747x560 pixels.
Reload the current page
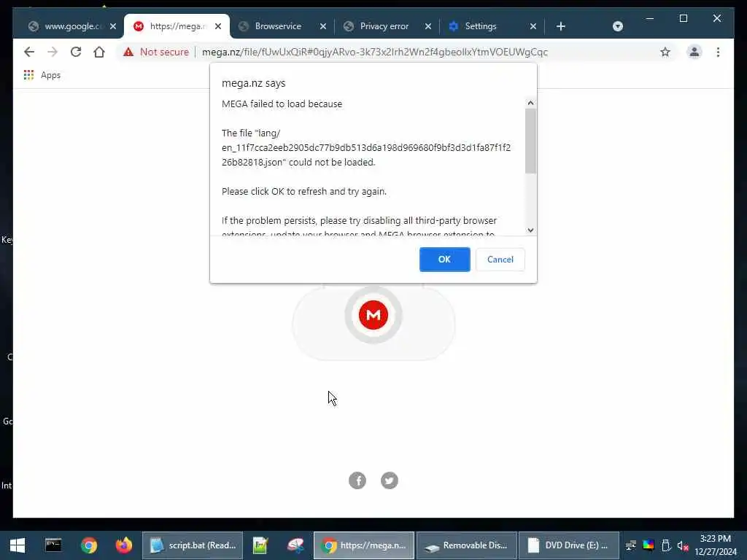pyautogui.click(x=76, y=52)
